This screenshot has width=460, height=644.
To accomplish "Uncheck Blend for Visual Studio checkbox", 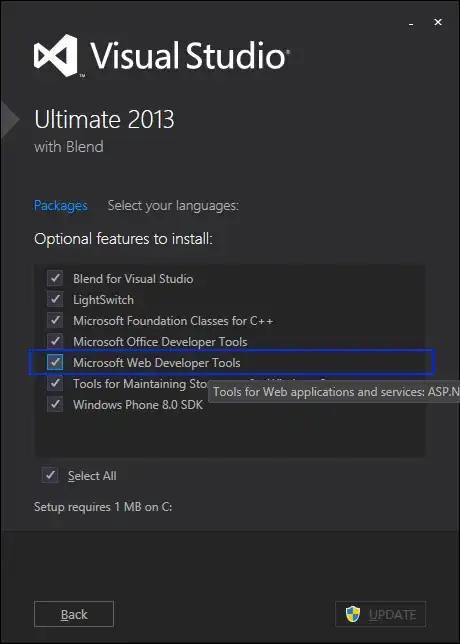I will (x=55, y=278).
